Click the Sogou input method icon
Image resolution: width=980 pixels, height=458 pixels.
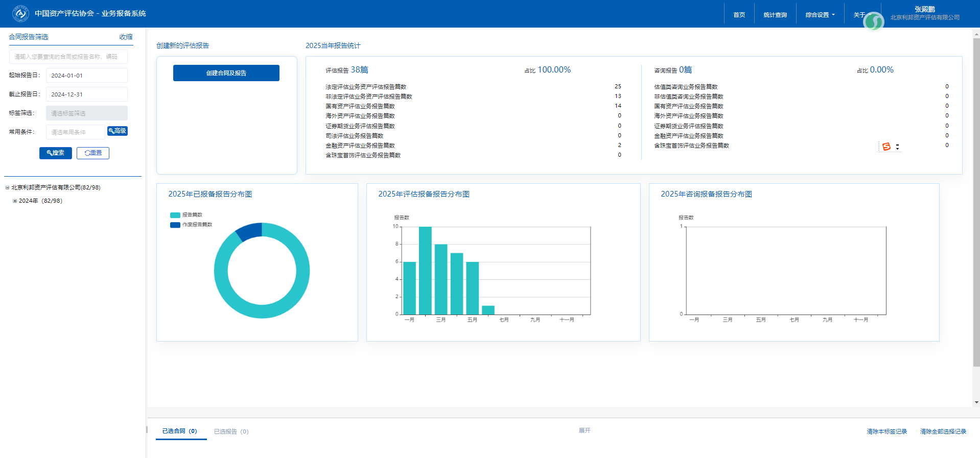(x=886, y=147)
